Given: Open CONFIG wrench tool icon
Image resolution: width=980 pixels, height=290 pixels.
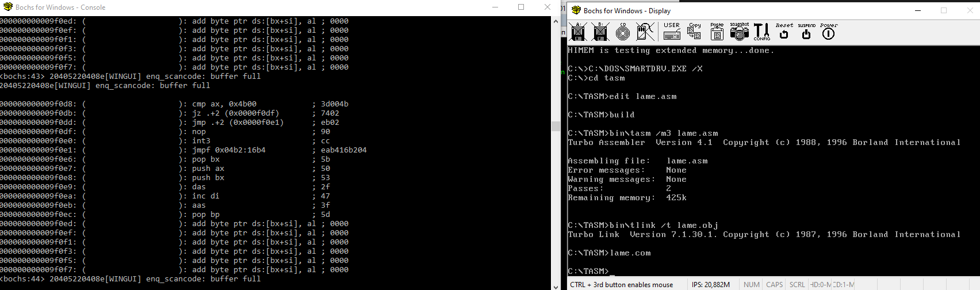Looking at the screenshot, I should tap(761, 32).
